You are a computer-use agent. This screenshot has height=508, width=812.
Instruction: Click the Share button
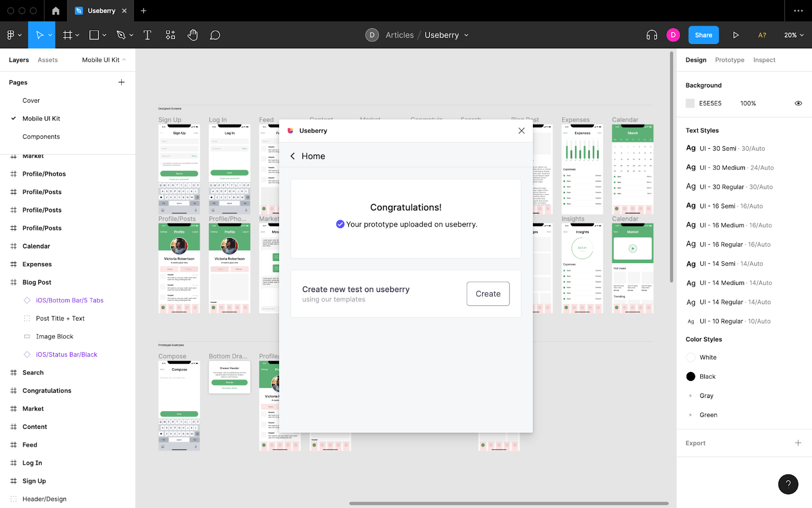(x=703, y=35)
